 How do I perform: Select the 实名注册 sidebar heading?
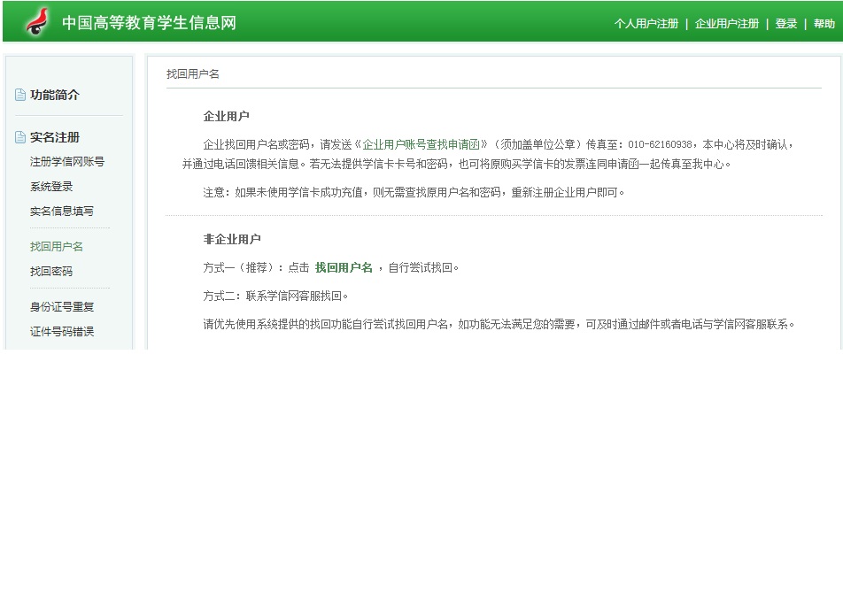(55, 138)
